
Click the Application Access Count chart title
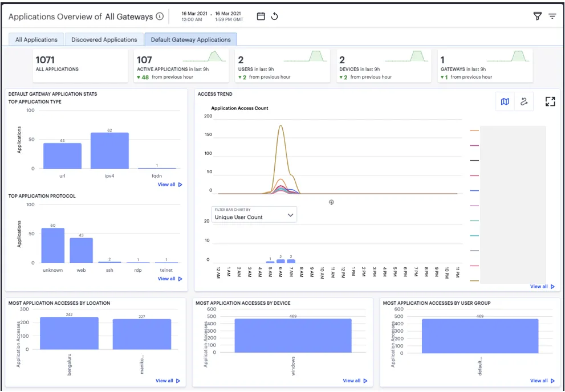pos(239,108)
